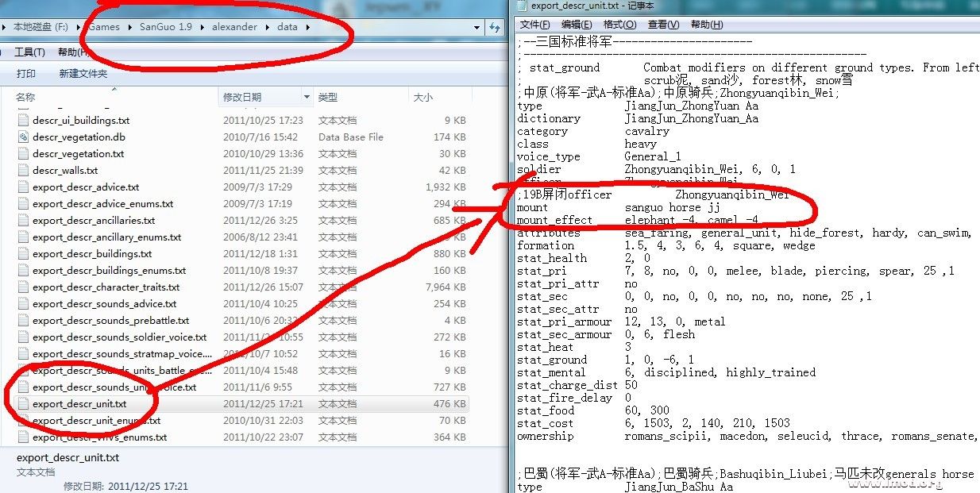Viewport: 980px width, 493px height.
Task: Click the Notepad icon in the title bar
Action: [x=522, y=6]
